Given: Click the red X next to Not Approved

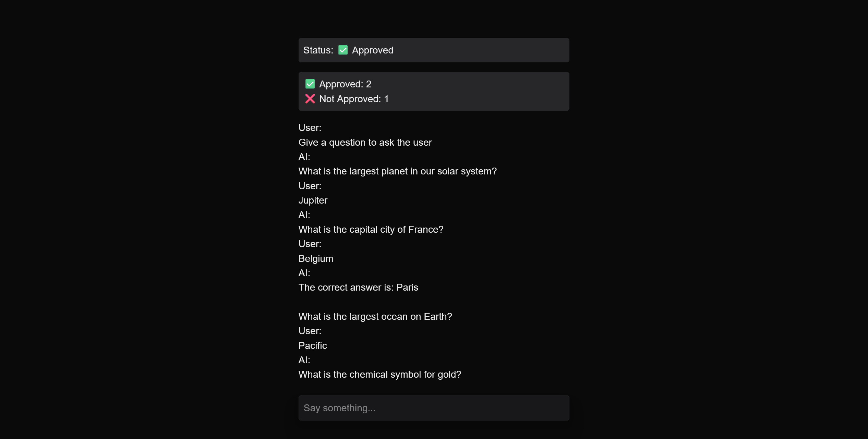Looking at the screenshot, I should coord(310,99).
